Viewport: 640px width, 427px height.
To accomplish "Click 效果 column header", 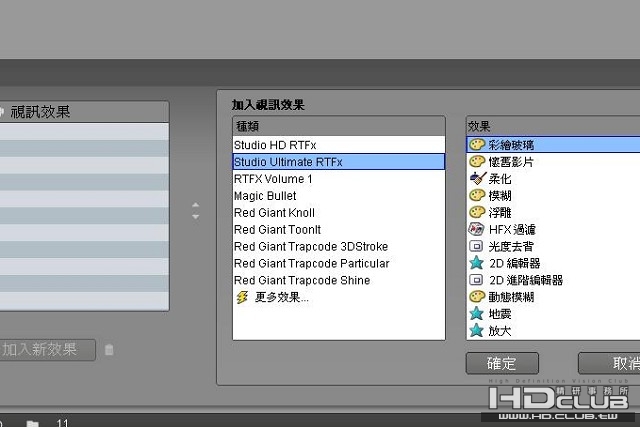I will point(553,127).
